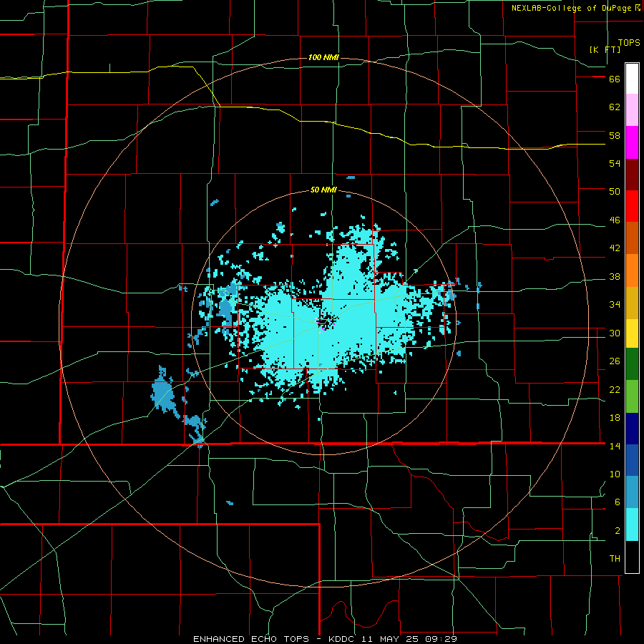Screen dimensions: 644x644
Task: Click the "TH" threshold label
Action: 615,559
